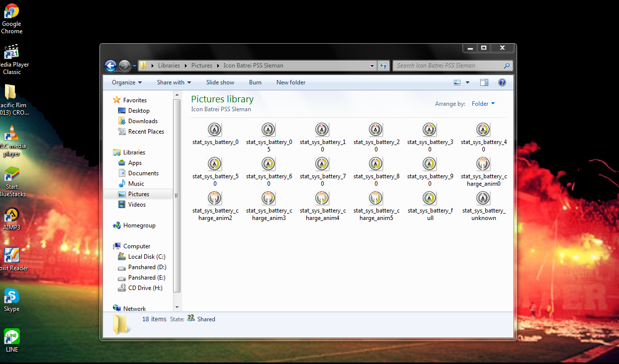Select Libraries in navigation pane
The image size is (619, 364).
[129, 152]
